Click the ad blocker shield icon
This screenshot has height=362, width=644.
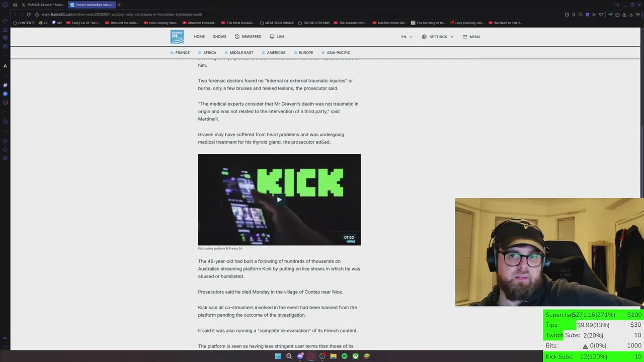[587, 15]
